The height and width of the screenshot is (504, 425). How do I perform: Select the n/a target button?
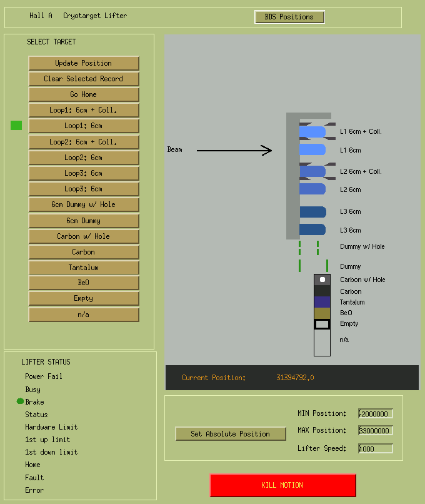tap(84, 315)
